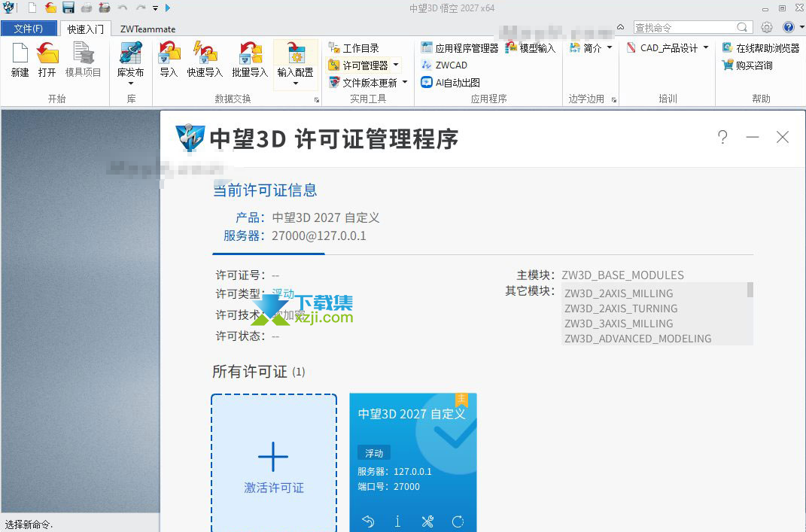The height and width of the screenshot is (532, 806).
Task: Launch ZWCAD from the ribbon
Action: [445, 65]
